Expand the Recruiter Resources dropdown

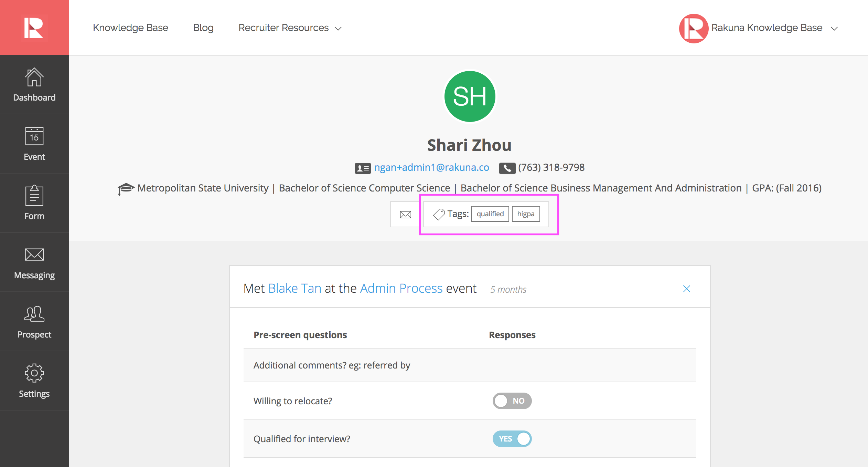pos(290,28)
